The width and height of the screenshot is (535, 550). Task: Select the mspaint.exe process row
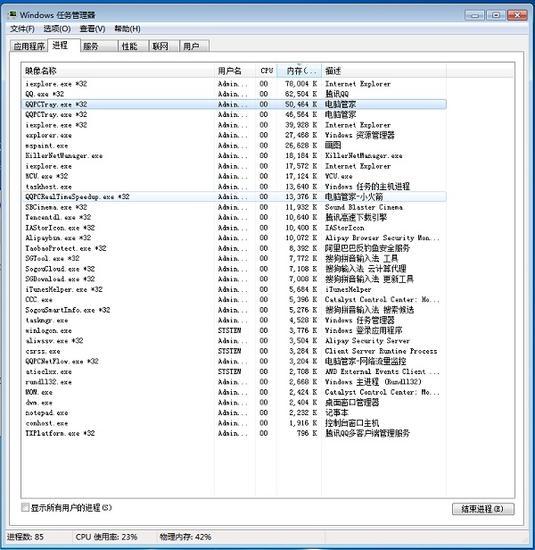pyautogui.click(x=234, y=145)
